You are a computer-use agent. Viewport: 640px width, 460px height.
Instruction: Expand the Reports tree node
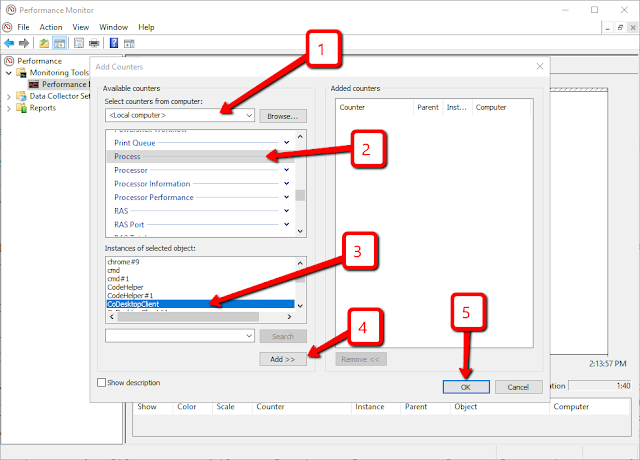pyautogui.click(x=9, y=108)
